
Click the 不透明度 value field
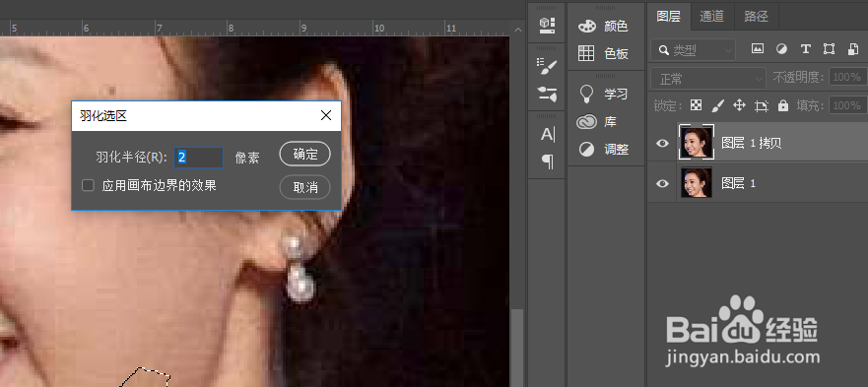click(848, 78)
